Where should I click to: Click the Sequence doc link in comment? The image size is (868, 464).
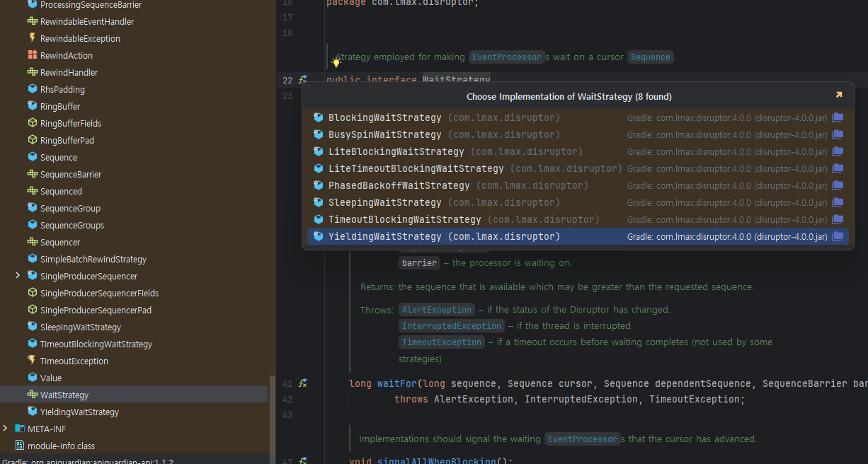tap(650, 57)
